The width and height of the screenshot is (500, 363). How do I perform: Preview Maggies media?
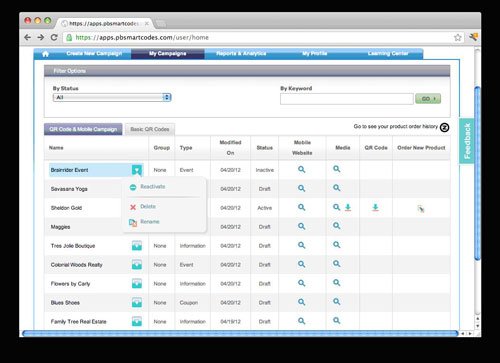tap(337, 226)
